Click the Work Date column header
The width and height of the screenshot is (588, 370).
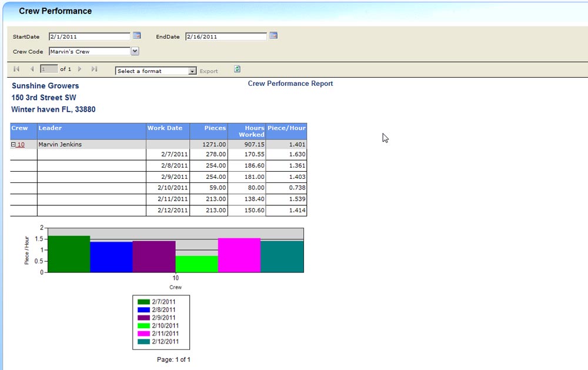click(168, 131)
